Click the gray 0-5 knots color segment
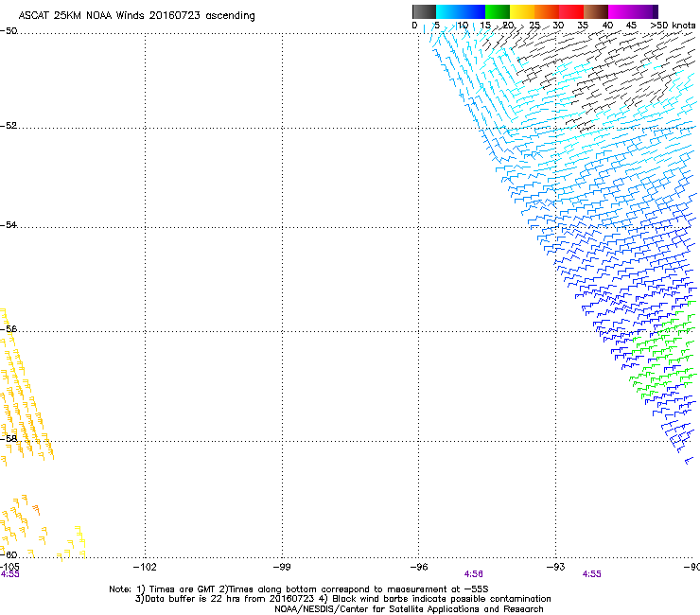700x615 pixels. (x=424, y=11)
